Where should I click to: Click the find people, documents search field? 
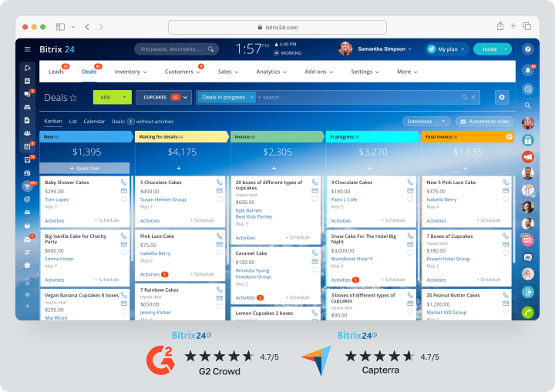pos(177,49)
